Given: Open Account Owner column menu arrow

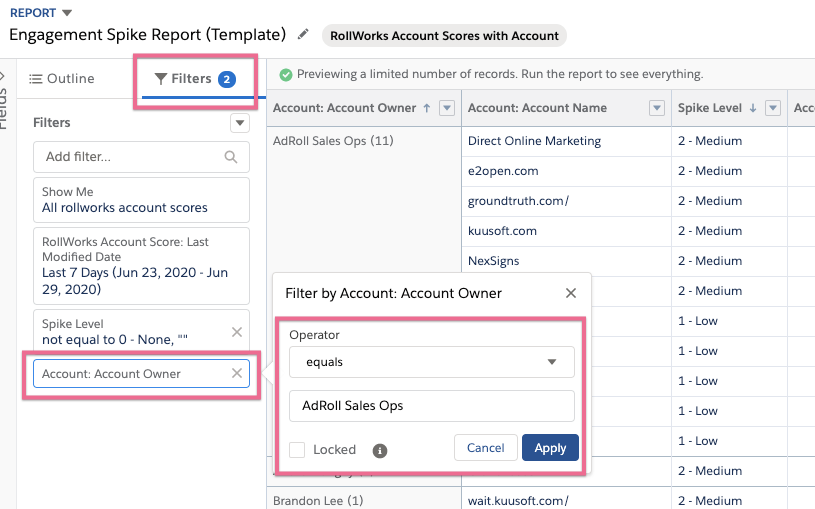Looking at the screenshot, I should [x=447, y=108].
